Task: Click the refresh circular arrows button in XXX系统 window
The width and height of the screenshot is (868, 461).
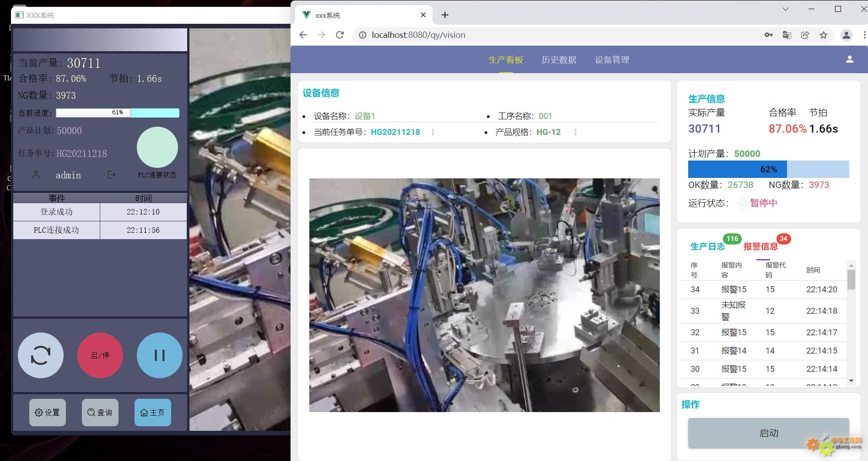Action: (x=40, y=355)
